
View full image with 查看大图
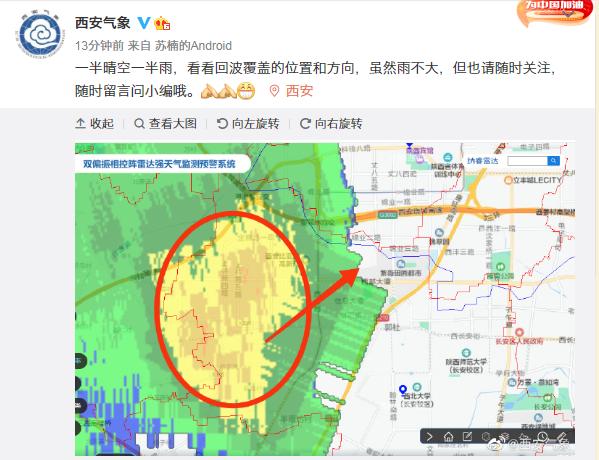[x=166, y=123]
